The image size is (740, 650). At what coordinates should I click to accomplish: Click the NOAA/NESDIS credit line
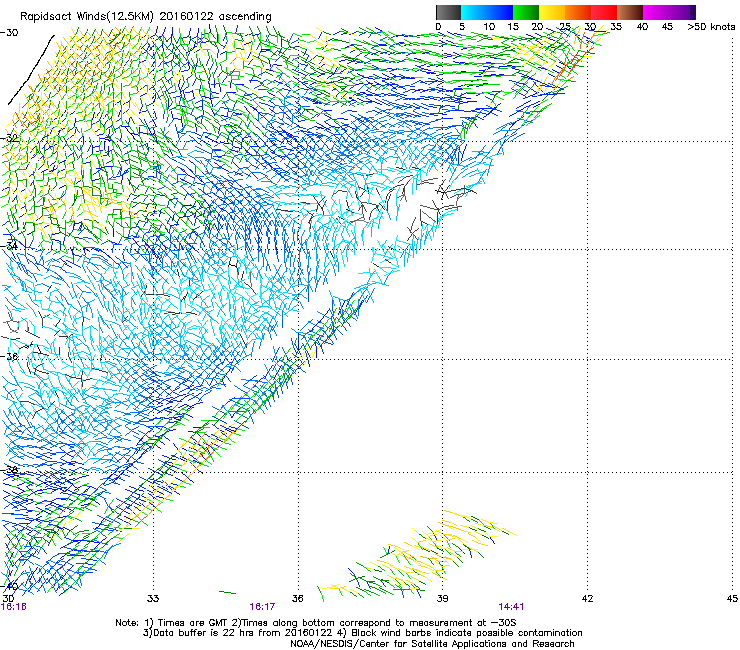[432, 644]
